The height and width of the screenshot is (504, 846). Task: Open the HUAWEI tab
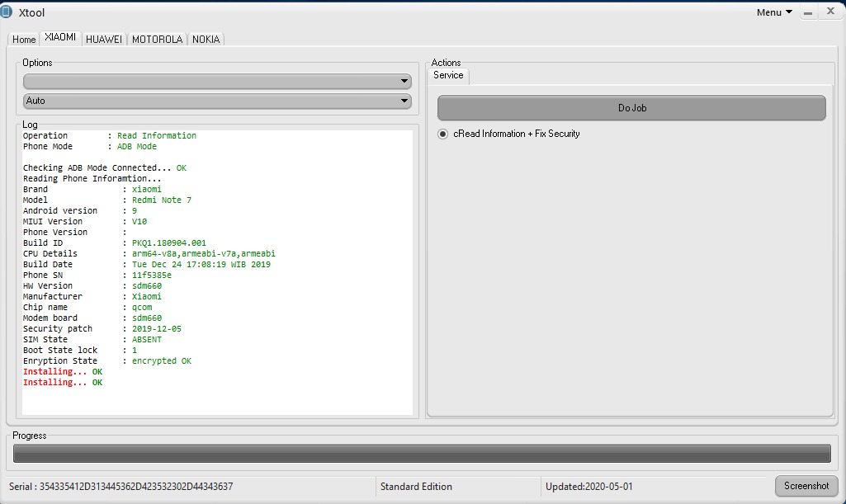point(104,40)
